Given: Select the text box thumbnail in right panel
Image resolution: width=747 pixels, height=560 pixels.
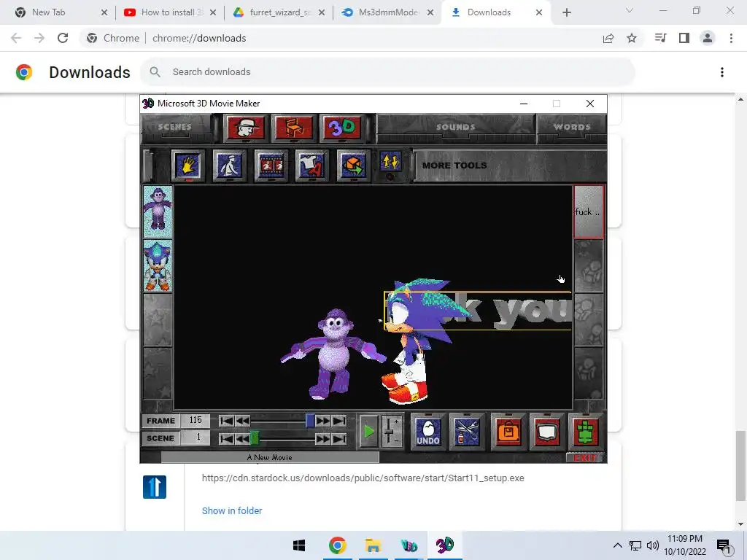Looking at the screenshot, I should click(589, 212).
